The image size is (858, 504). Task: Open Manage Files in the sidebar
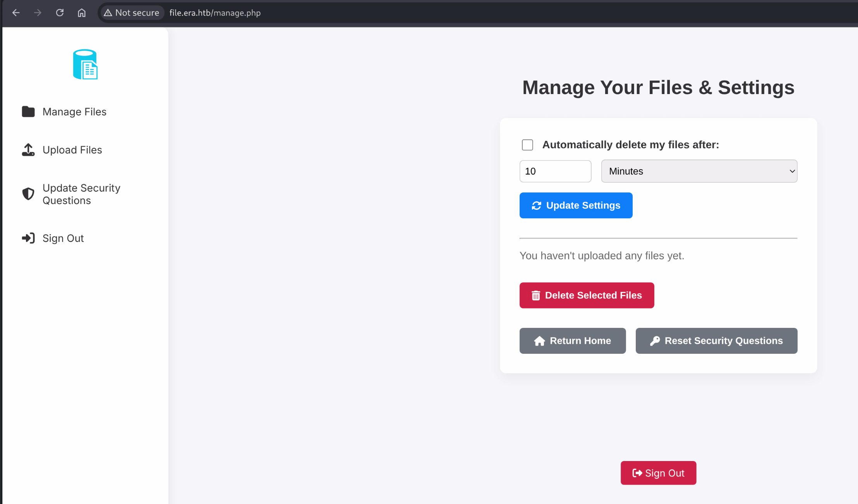[x=74, y=112]
